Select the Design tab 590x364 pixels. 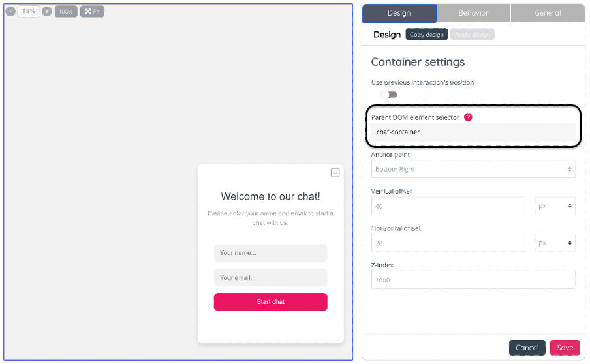tap(399, 13)
